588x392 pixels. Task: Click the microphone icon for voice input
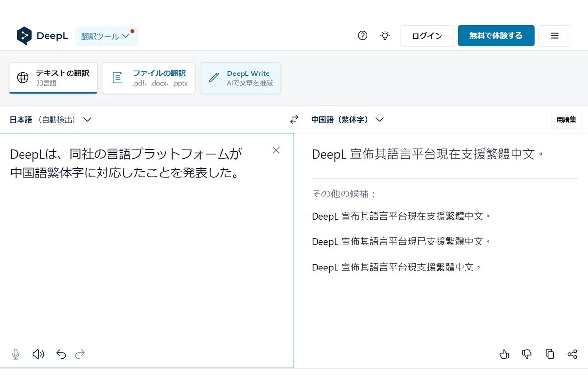pyautogui.click(x=15, y=354)
